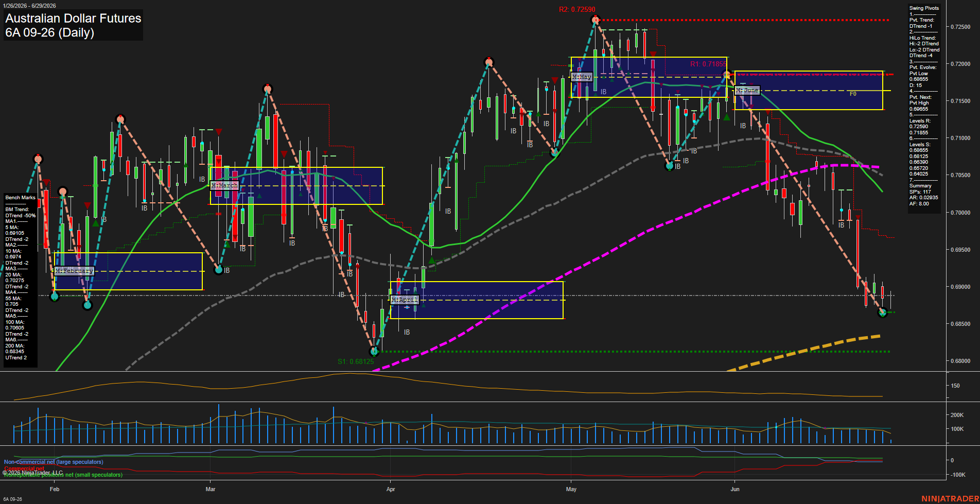This screenshot has width=980, height=504.
Task: Click the 'Bench Marks' panel heading
Action: pyautogui.click(x=21, y=198)
